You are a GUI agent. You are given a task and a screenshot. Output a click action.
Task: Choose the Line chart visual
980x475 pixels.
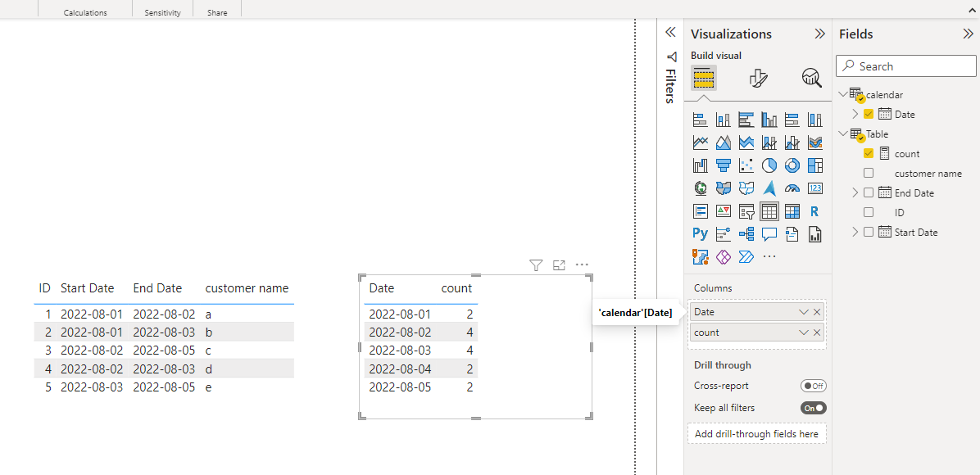coord(700,142)
